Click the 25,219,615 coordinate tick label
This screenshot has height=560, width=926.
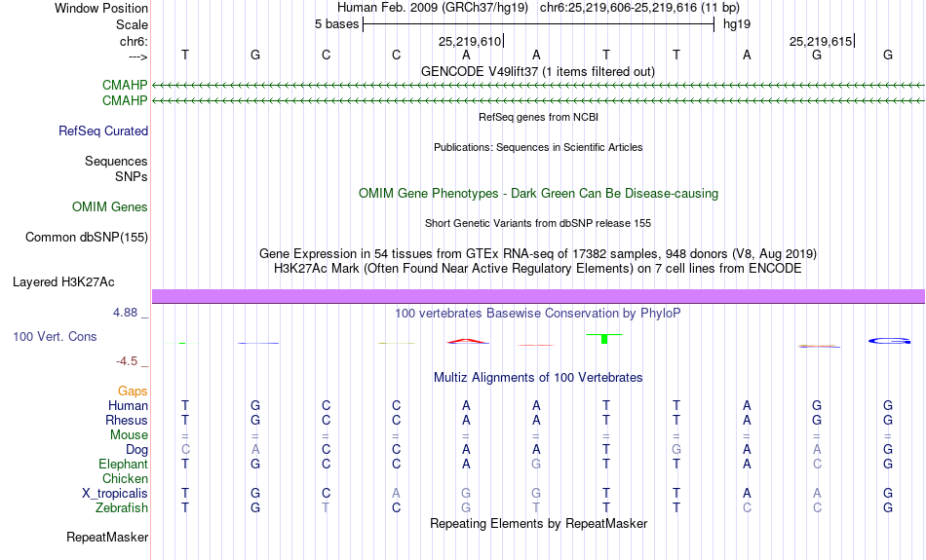(821, 41)
